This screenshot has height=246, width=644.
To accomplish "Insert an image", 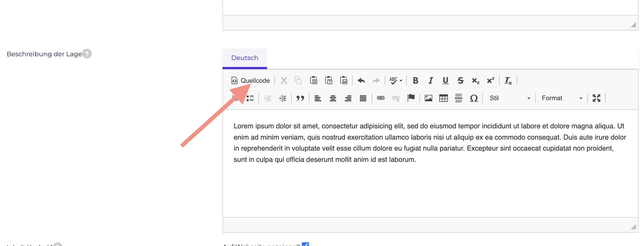I will (x=428, y=98).
